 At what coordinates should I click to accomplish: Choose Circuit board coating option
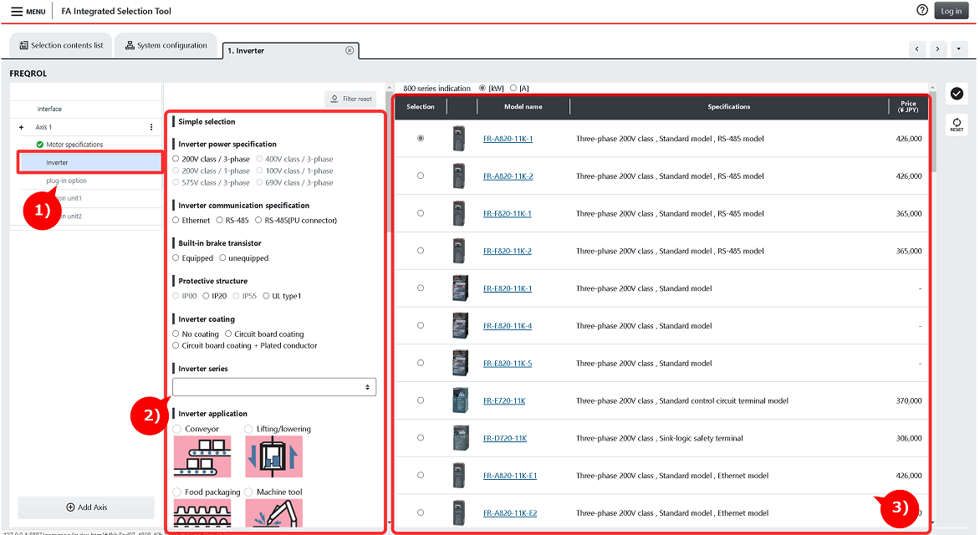pyautogui.click(x=228, y=334)
